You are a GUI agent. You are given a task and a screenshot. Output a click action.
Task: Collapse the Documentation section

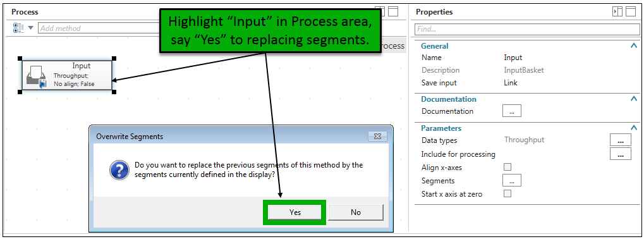pyautogui.click(x=633, y=99)
